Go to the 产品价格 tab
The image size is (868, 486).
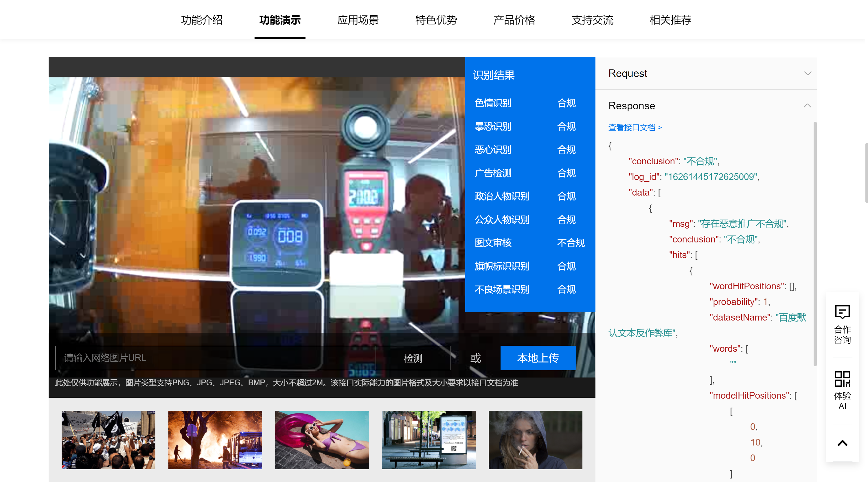[x=514, y=20]
